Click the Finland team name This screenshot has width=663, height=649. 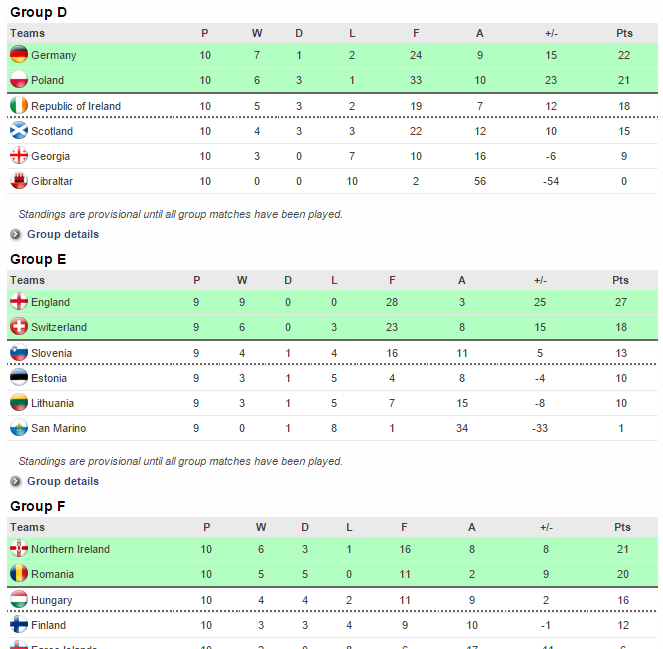point(48,625)
